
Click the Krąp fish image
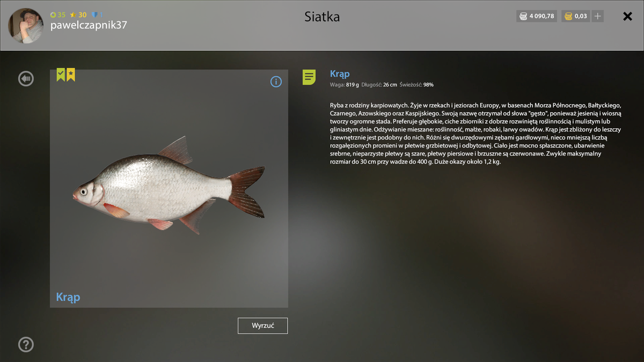click(169, 186)
